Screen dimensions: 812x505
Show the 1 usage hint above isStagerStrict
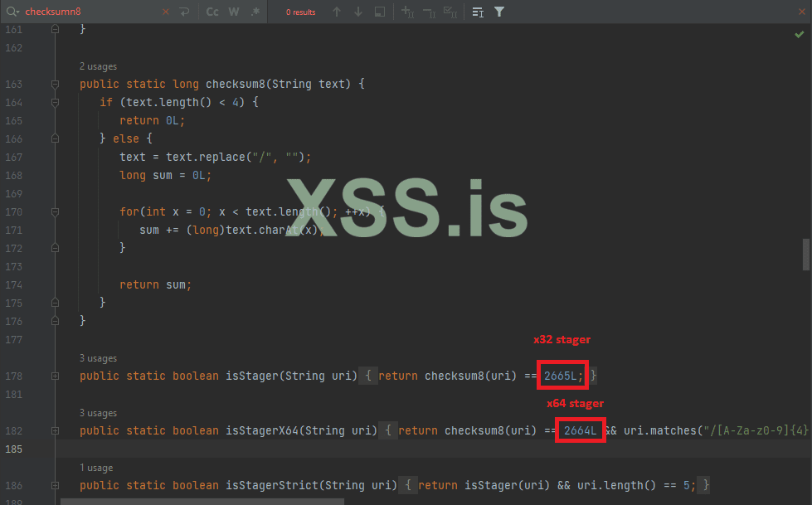[96, 468]
